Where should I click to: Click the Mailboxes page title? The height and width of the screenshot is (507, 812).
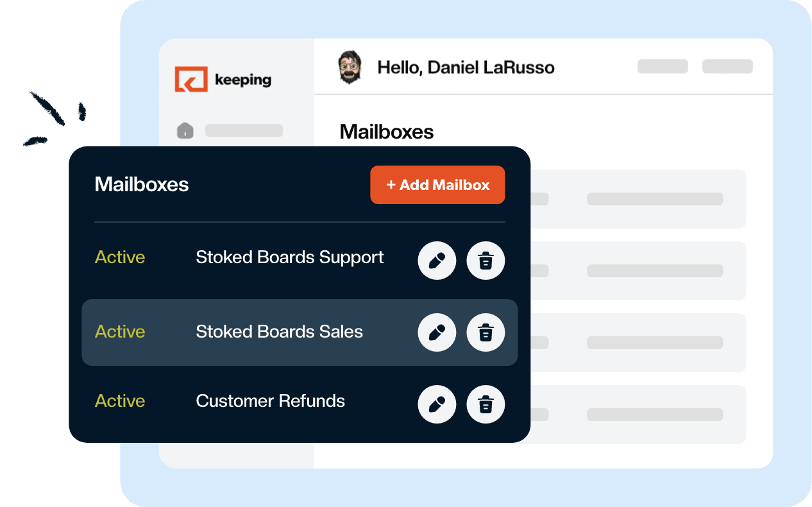coord(386,132)
